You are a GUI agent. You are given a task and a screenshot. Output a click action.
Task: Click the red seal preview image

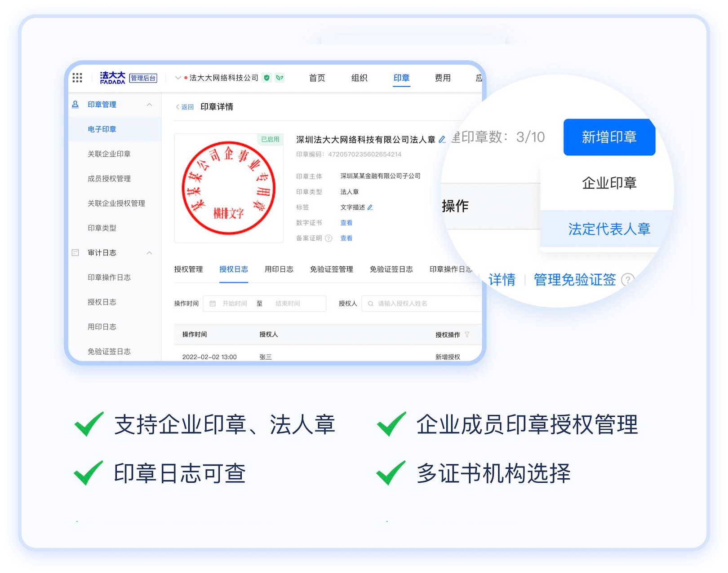229,188
